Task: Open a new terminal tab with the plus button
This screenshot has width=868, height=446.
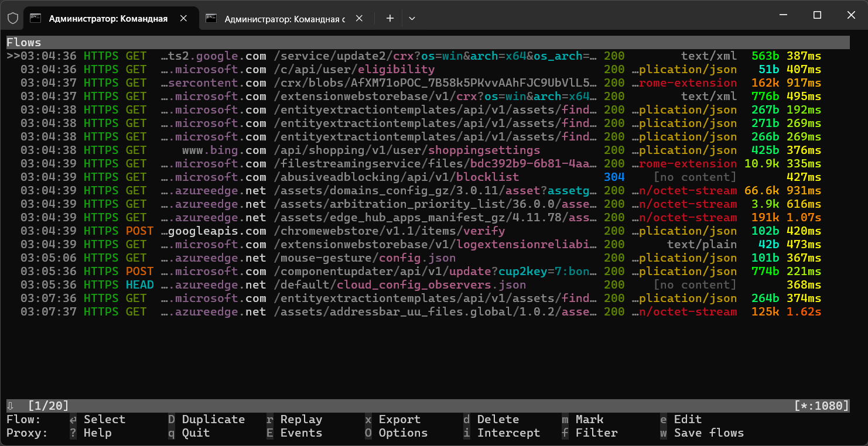Action: 390,18
